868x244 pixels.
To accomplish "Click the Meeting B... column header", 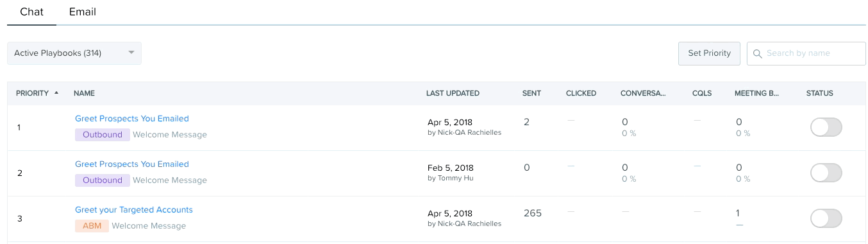I will (756, 93).
